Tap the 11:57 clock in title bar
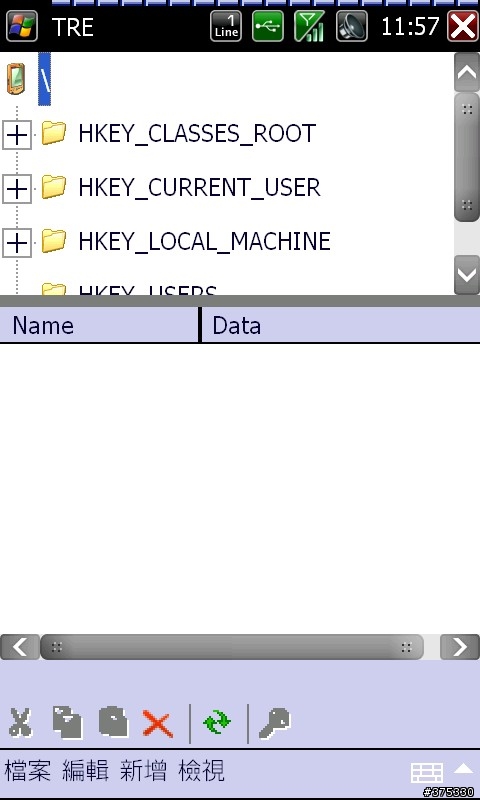480x800 pixels. (410, 27)
